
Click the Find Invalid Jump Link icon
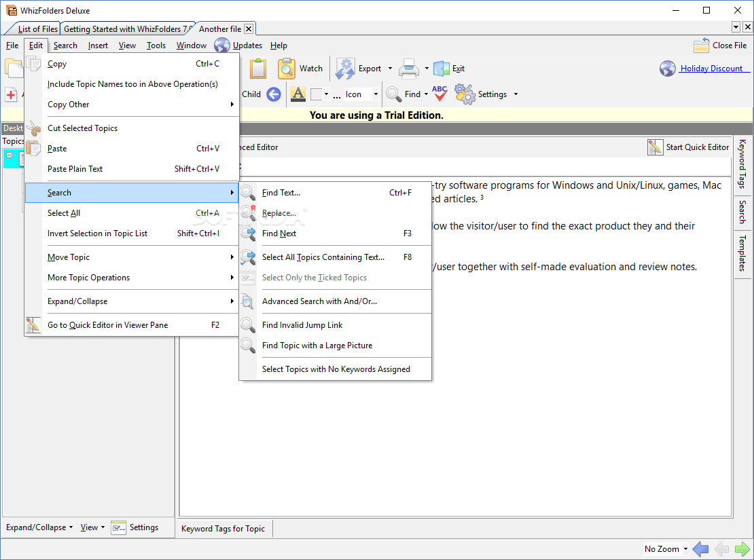point(248,325)
